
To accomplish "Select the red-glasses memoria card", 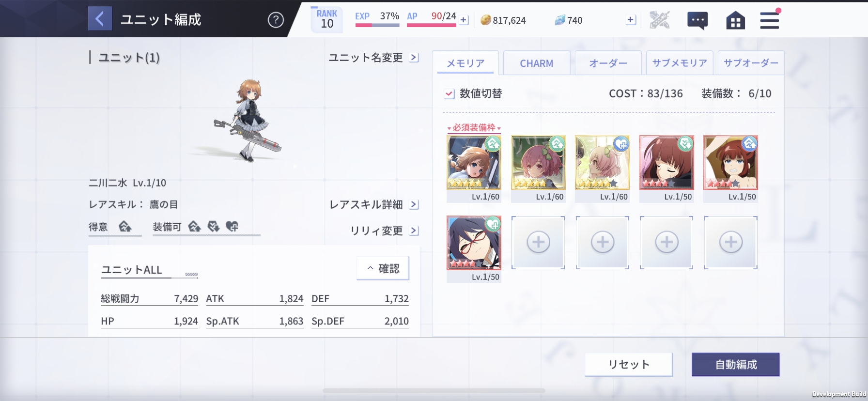I will tap(474, 243).
